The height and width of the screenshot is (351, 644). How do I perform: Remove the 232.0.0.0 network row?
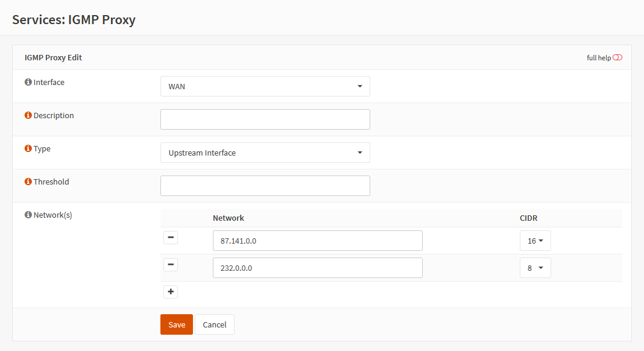[x=171, y=265]
